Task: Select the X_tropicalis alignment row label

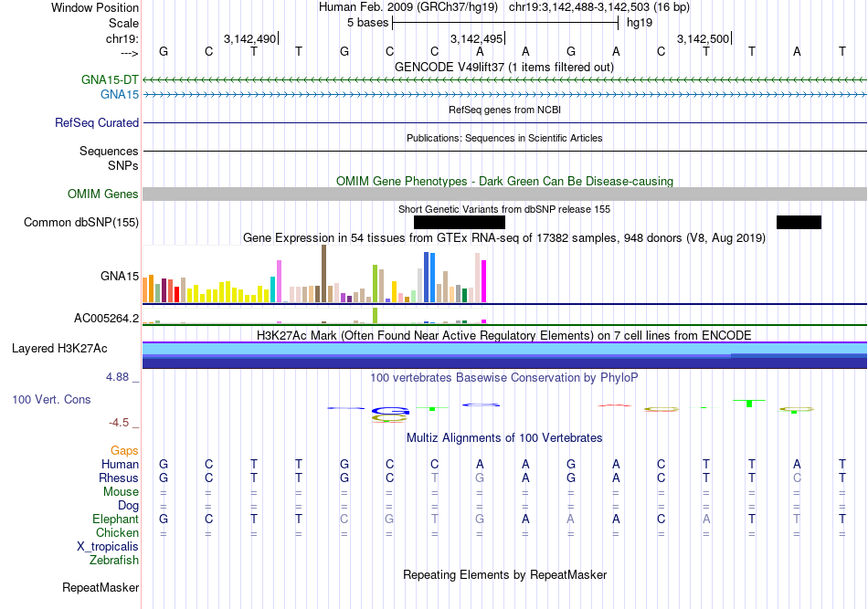Action: click(x=108, y=547)
